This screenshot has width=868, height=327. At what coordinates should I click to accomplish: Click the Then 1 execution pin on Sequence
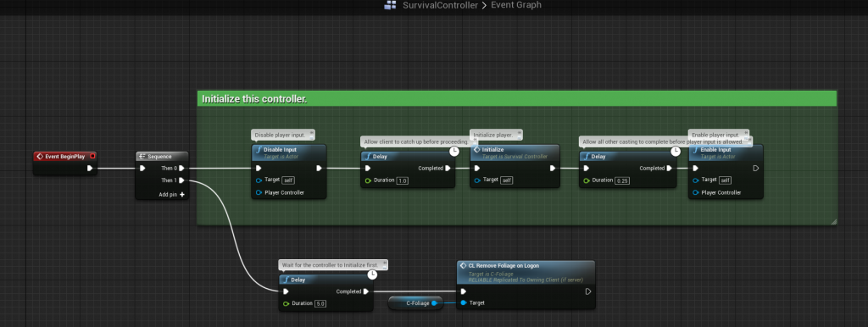click(181, 180)
